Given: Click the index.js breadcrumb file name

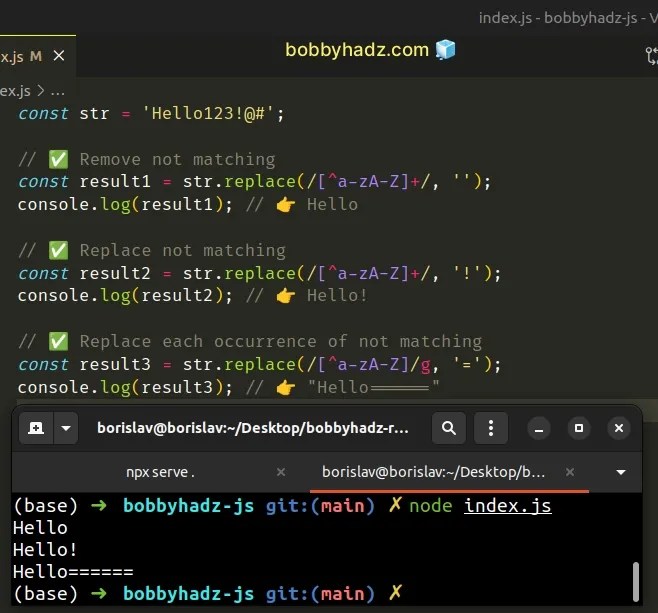Looking at the screenshot, I should [x=15, y=91].
